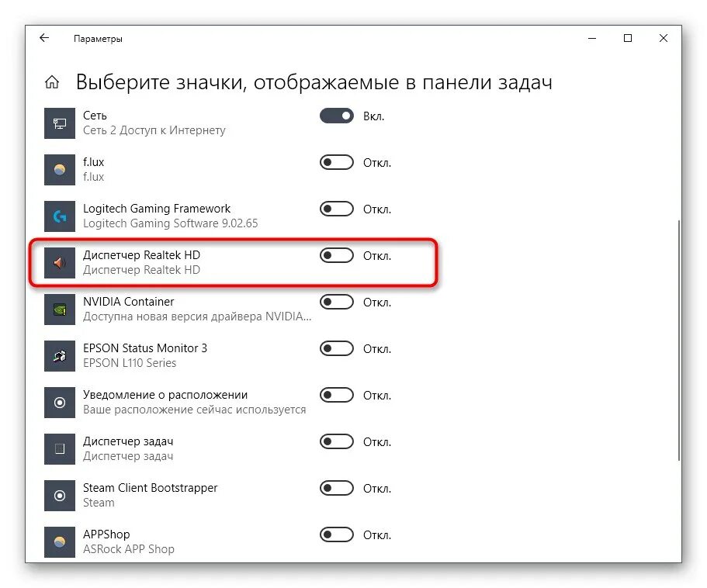This screenshot has width=707, height=588.
Task: Turn on the Steam Client Bootstrapper switch
Action: (336, 488)
